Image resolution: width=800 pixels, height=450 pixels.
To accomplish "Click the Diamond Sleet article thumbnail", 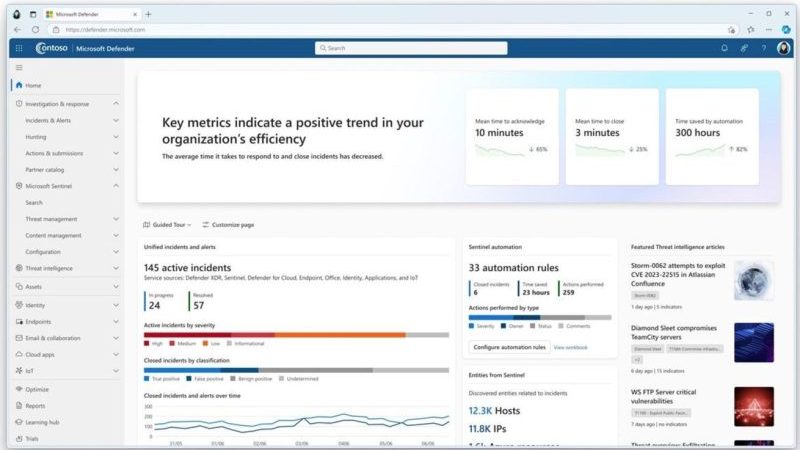I will [754, 342].
